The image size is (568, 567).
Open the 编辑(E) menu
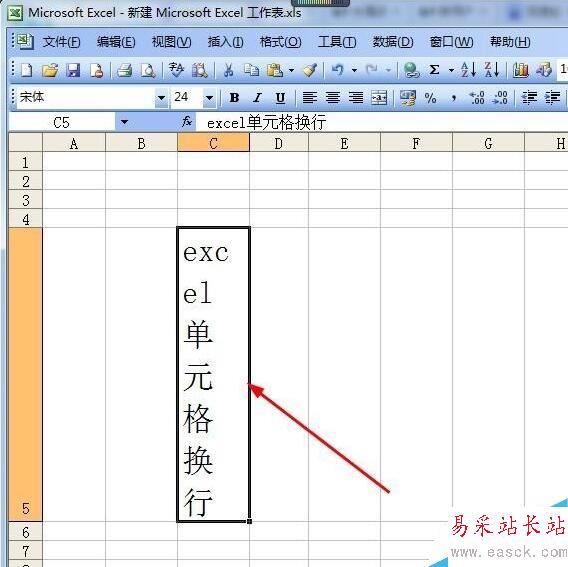116,42
